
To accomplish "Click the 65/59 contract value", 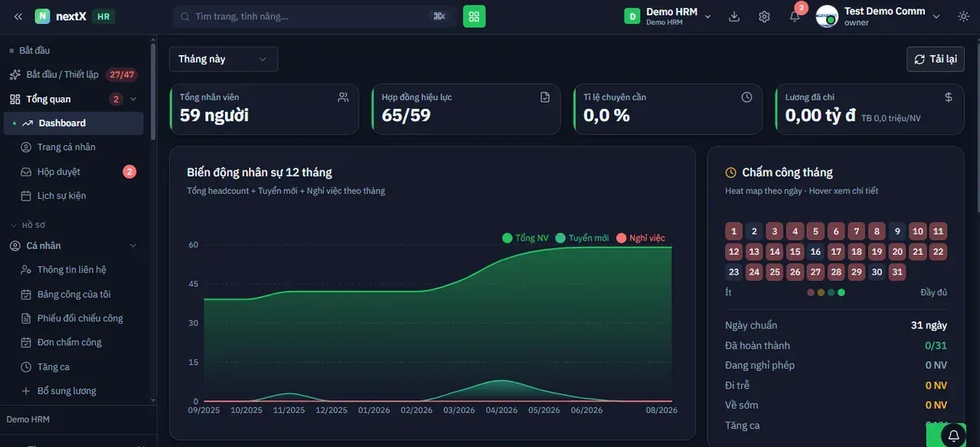I will click(407, 116).
